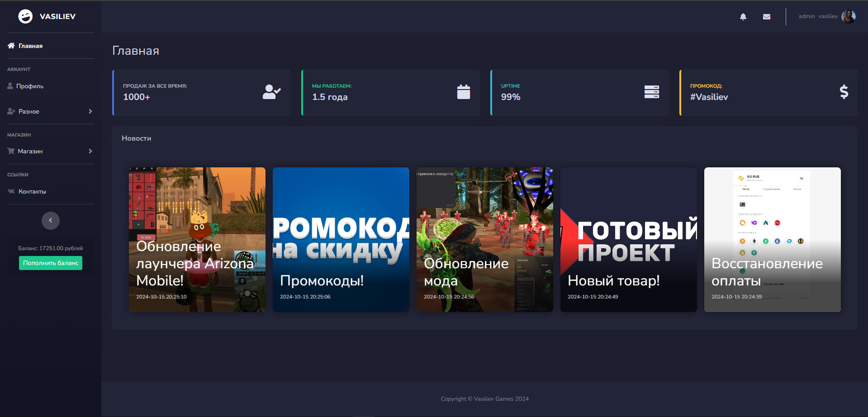The width and height of the screenshot is (868, 417).
Task: Open Профиль menu item
Action: (51, 86)
